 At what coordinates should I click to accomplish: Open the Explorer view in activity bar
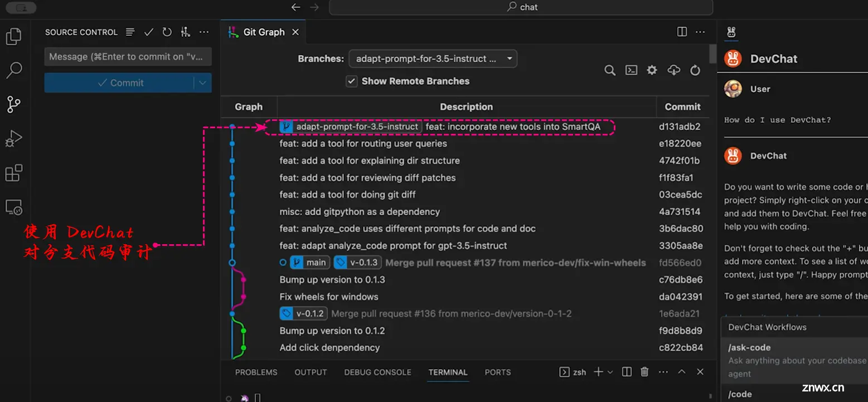(13, 37)
